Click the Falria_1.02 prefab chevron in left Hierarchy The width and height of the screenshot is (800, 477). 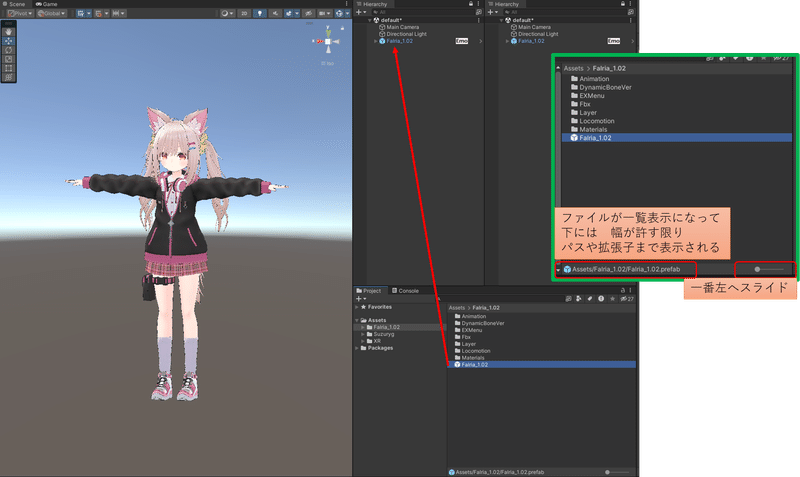(x=481, y=41)
